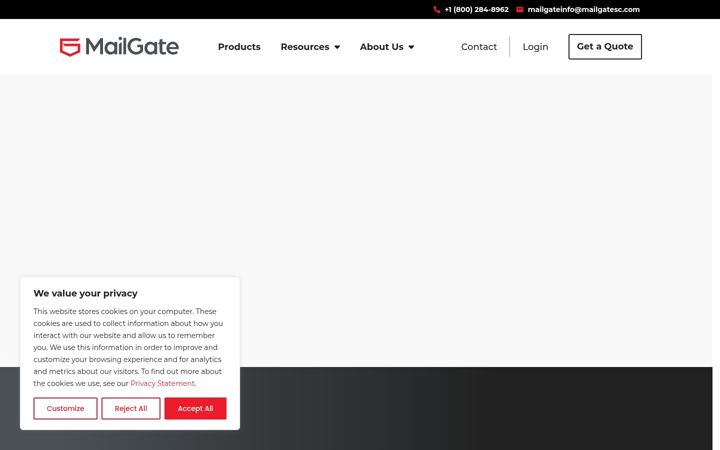This screenshot has height=450, width=720.
Task: Open the Privacy Statement link
Action: click(x=163, y=383)
